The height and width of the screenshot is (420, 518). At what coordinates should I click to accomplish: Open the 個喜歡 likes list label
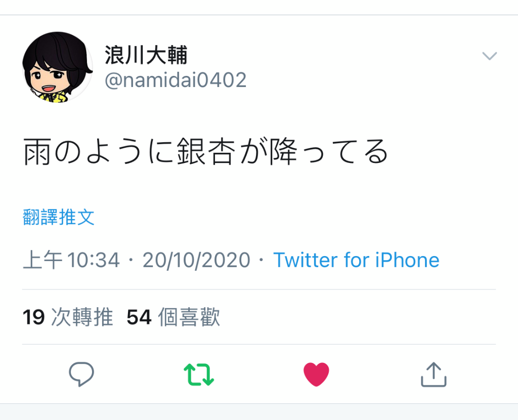189,317
